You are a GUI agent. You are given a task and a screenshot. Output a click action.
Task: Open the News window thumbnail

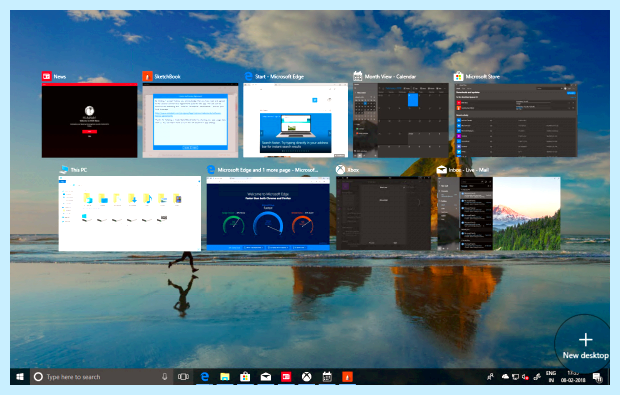pos(89,120)
